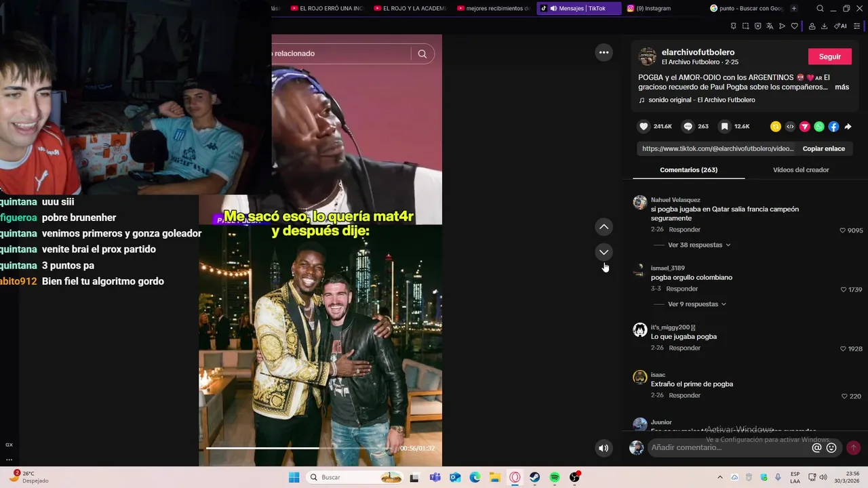Click the TikTok video link URL field
This screenshot has height=488, width=868.
pos(717,148)
